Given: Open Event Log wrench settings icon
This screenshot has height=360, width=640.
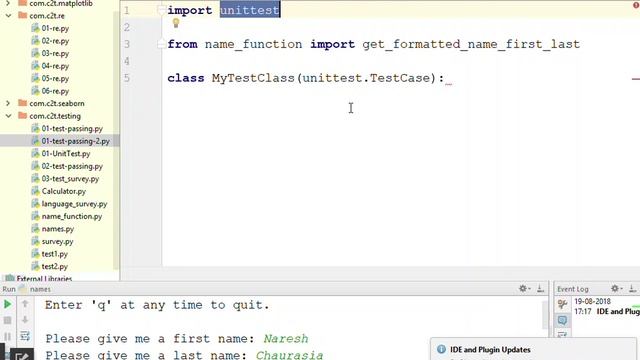Looking at the screenshot, I should click(x=562, y=304).
